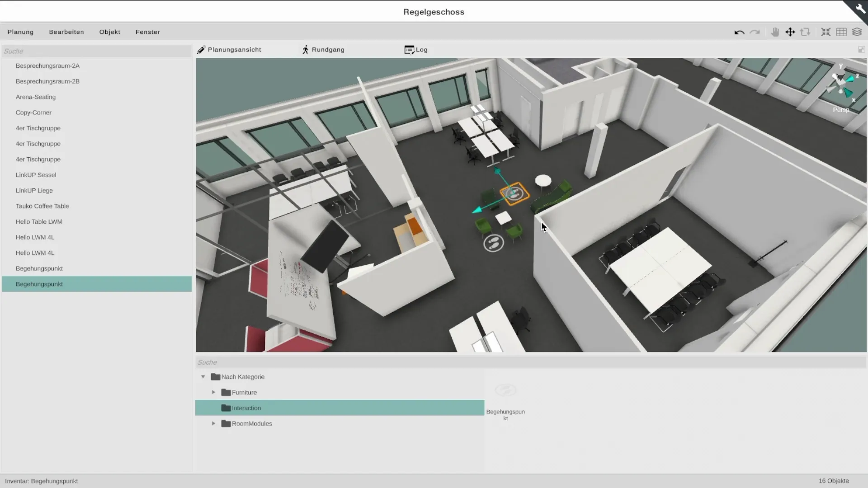Viewport: 868px width, 488px height.
Task: Open the Bearbeiten menu
Action: click(66, 32)
